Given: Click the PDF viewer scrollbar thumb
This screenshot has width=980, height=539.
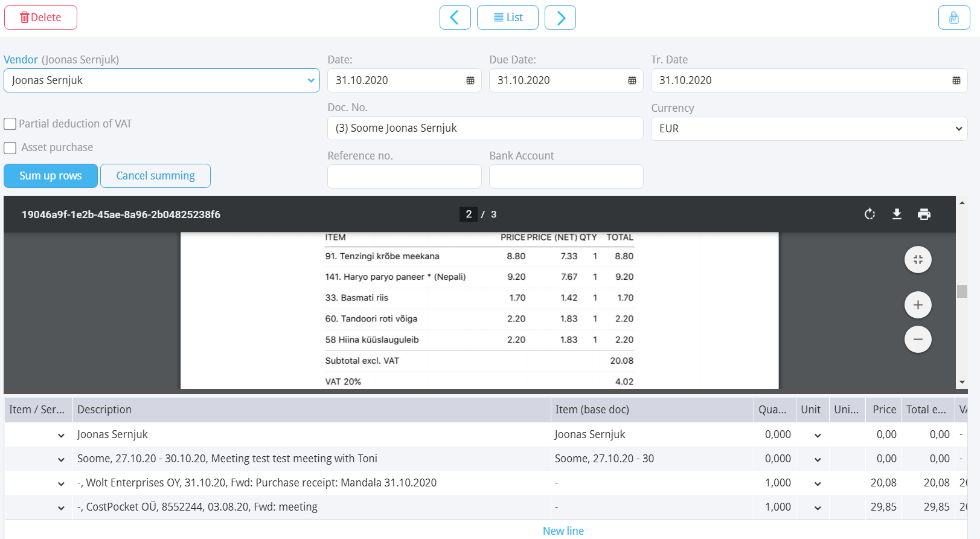Looking at the screenshot, I should 962,291.
